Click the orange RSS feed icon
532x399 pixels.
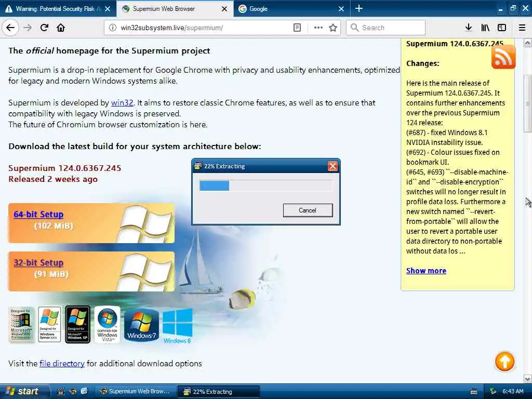[503, 57]
